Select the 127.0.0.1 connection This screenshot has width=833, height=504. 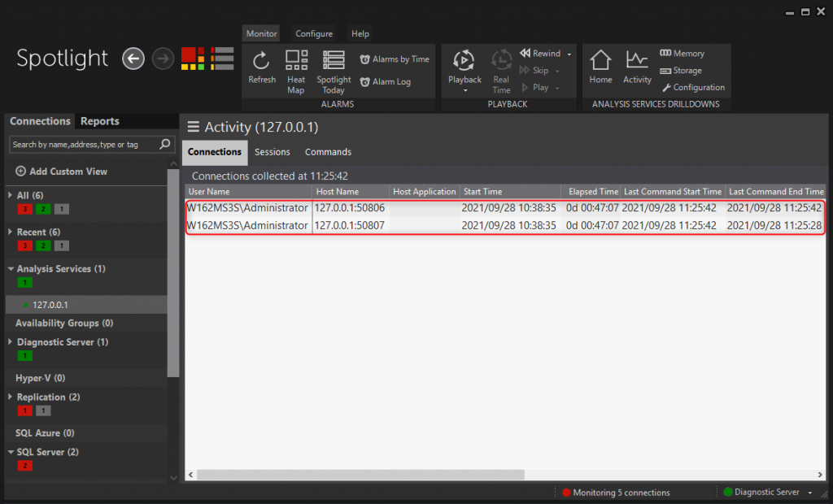pyautogui.click(x=86, y=304)
